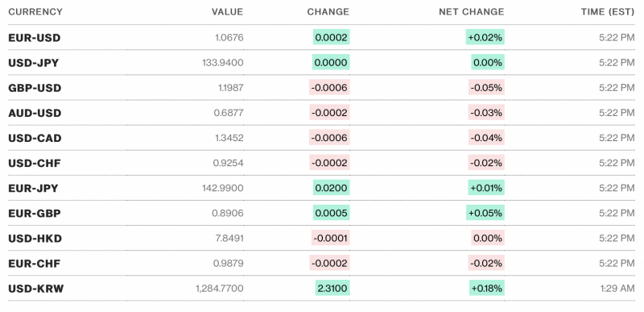Click the NET CHANGE column header
The height and width of the screenshot is (312, 644).
[472, 12]
